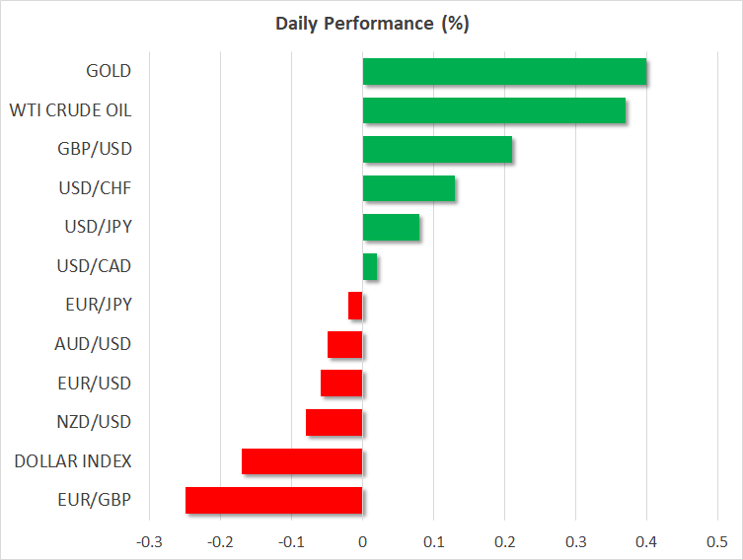Select the red EUR/JPY bar
The height and width of the screenshot is (560, 743).
click(356, 306)
